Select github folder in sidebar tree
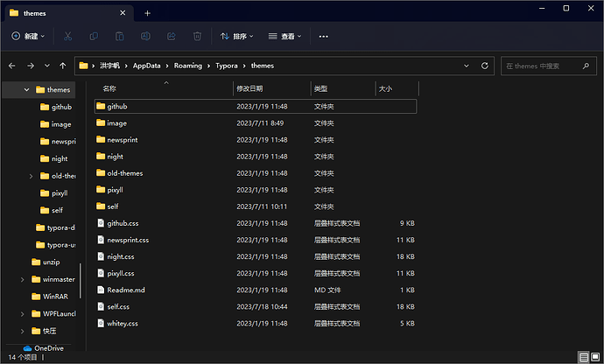Screen dimensions: 604x364 (x=57, y=107)
